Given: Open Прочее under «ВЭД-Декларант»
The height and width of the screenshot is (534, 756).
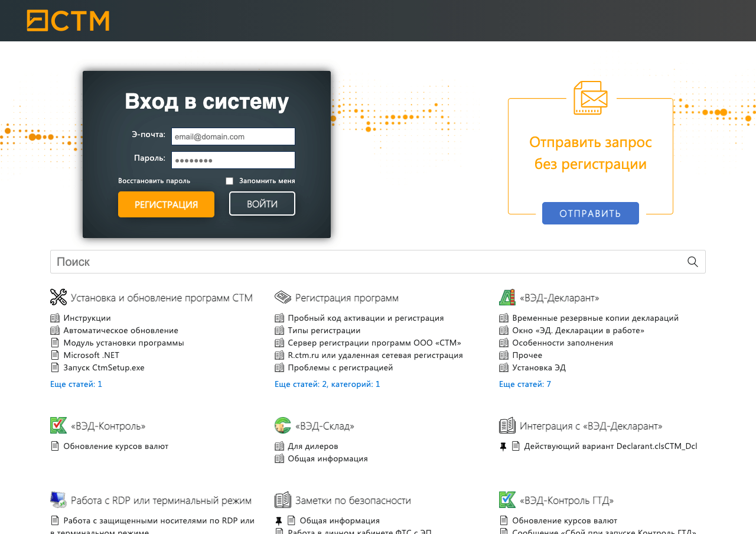Looking at the screenshot, I should pyautogui.click(x=527, y=355).
